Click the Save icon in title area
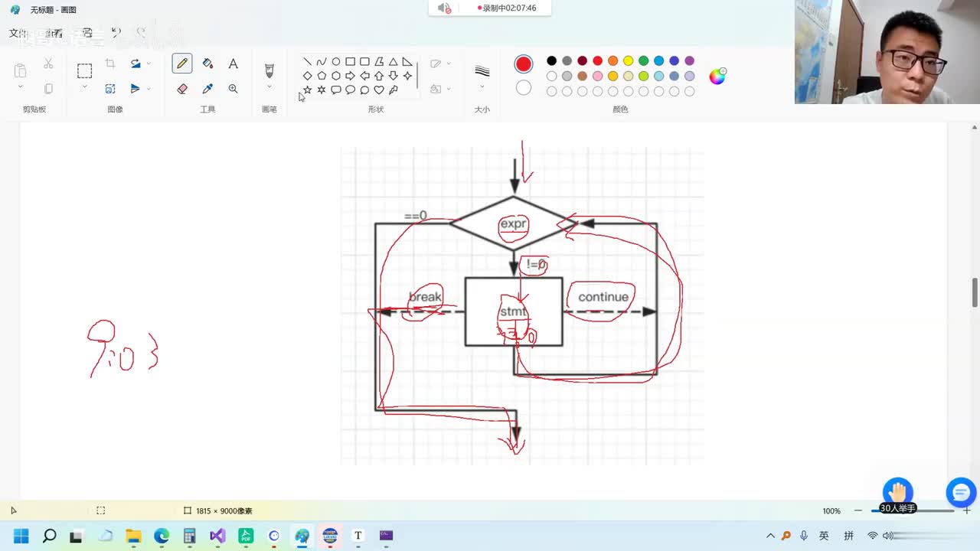Viewport: 980px width, 551px height. (x=87, y=33)
